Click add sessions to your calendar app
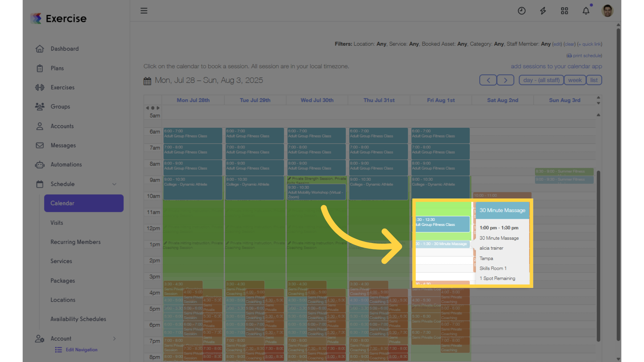644x362 pixels. point(556,66)
